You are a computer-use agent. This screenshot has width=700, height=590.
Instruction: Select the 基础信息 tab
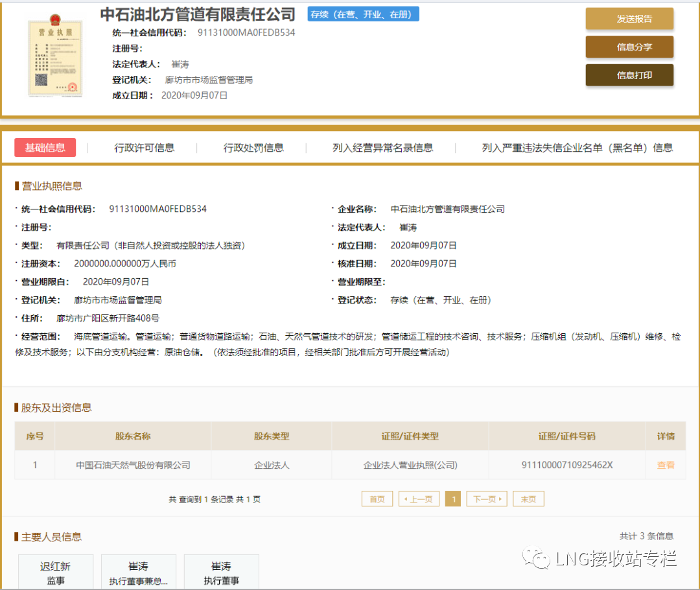[x=45, y=148]
